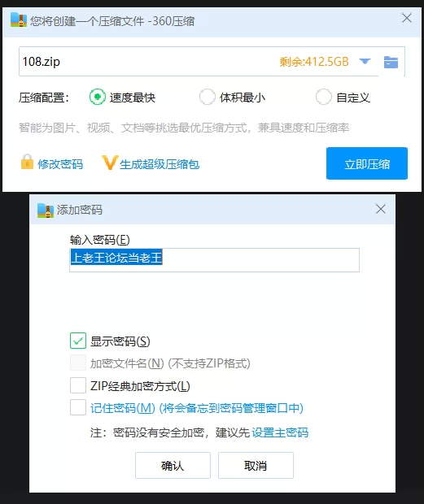Uncheck the 显示密码(S) checkbox

(78, 341)
